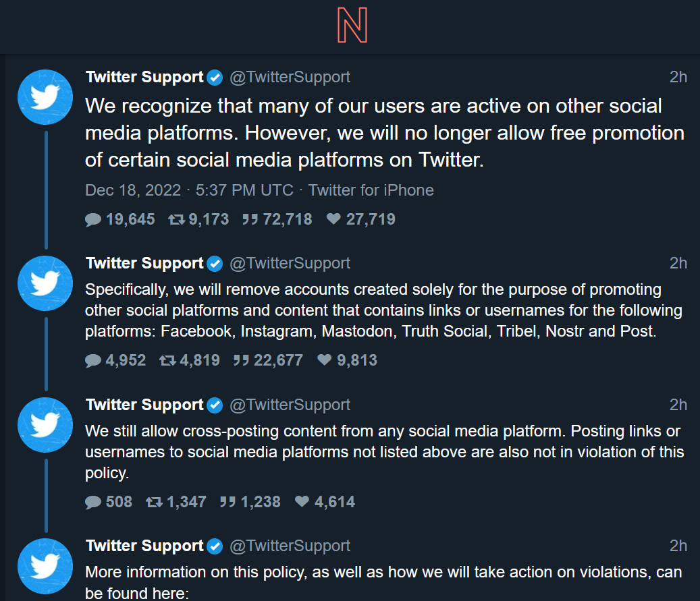
Task: Click the Nitter N logo at top
Action: coord(352,27)
